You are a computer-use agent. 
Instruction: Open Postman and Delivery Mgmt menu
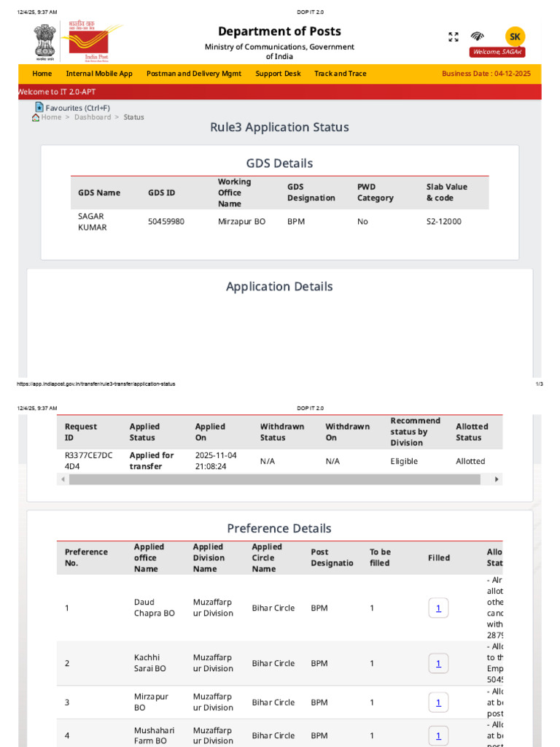click(x=194, y=74)
